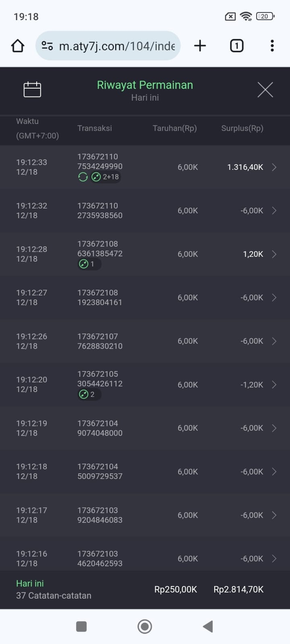Open the calendar date picker icon
The width and height of the screenshot is (290, 644).
coord(32,89)
